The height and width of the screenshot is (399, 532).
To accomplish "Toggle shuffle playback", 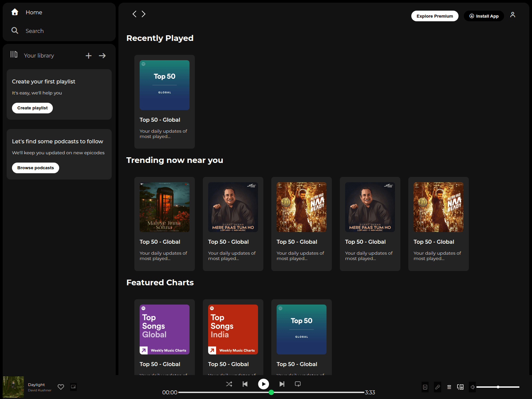I will [x=229, y=384].
